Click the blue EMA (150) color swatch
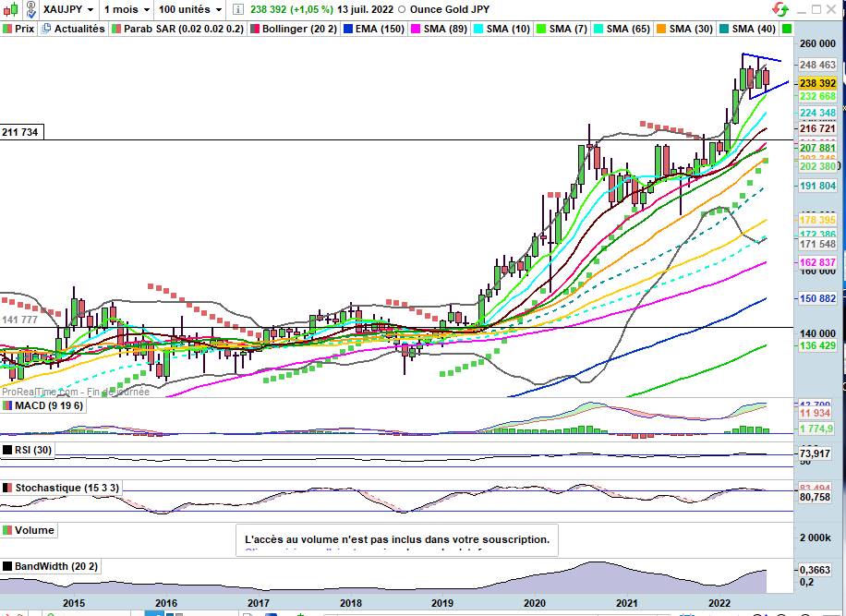 (x=348, y=29)
